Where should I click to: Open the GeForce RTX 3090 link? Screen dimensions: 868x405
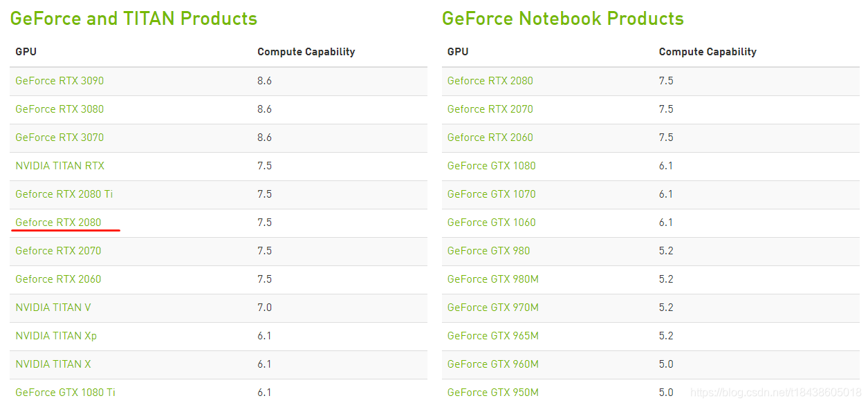[59, 81]
